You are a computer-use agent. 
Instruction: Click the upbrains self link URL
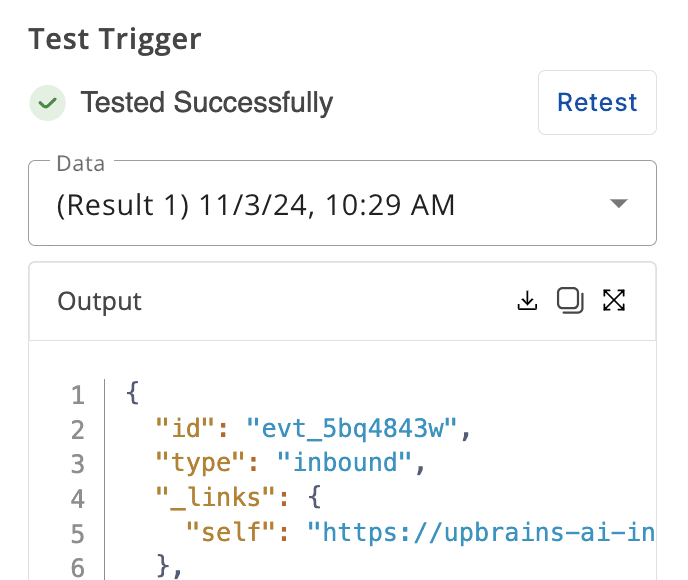point(480,532)
